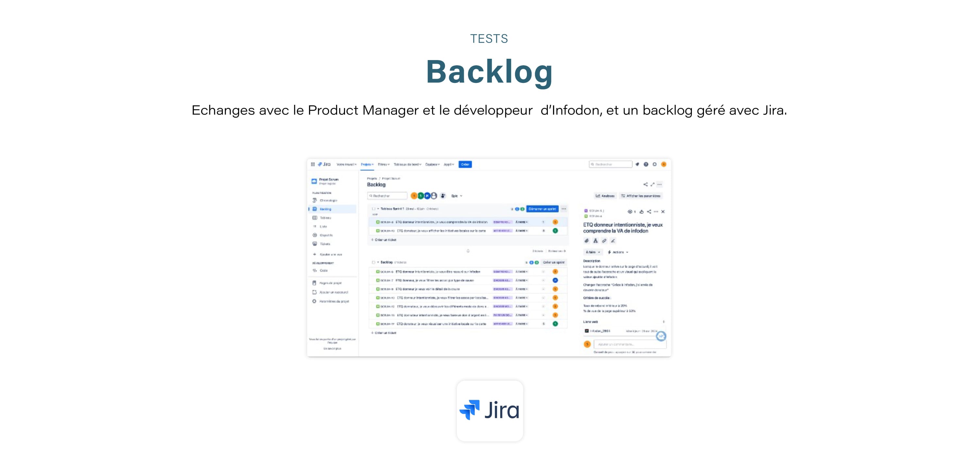This screenshot has width=980, height=476.
Task: Open Code under Développement in sidebar
Action: click(320, 271)
